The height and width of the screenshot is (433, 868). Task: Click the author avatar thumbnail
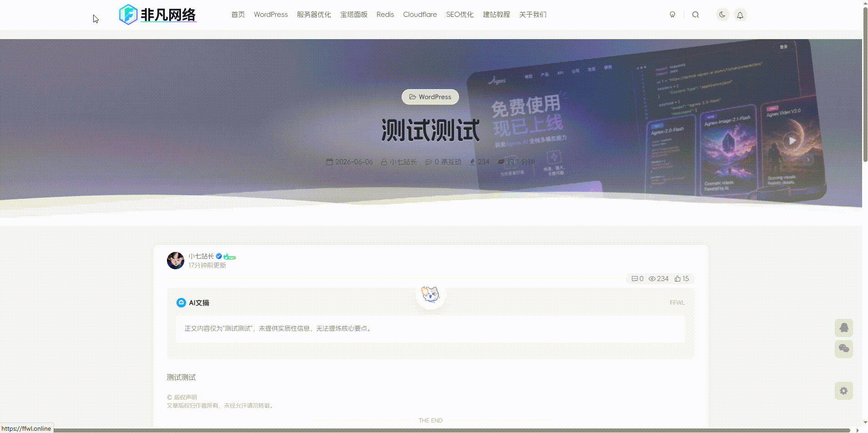(176, 261)
